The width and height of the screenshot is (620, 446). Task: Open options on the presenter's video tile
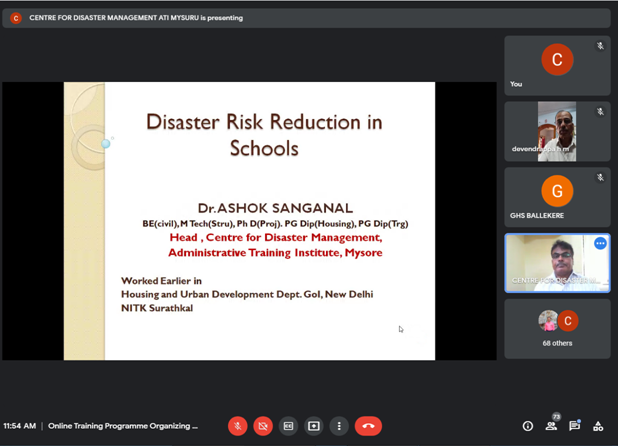600,243
